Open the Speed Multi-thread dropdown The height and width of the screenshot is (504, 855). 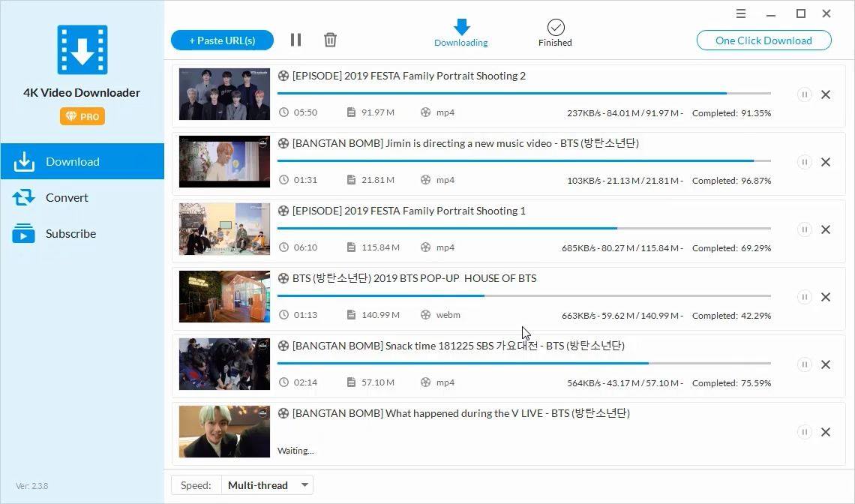267,485
